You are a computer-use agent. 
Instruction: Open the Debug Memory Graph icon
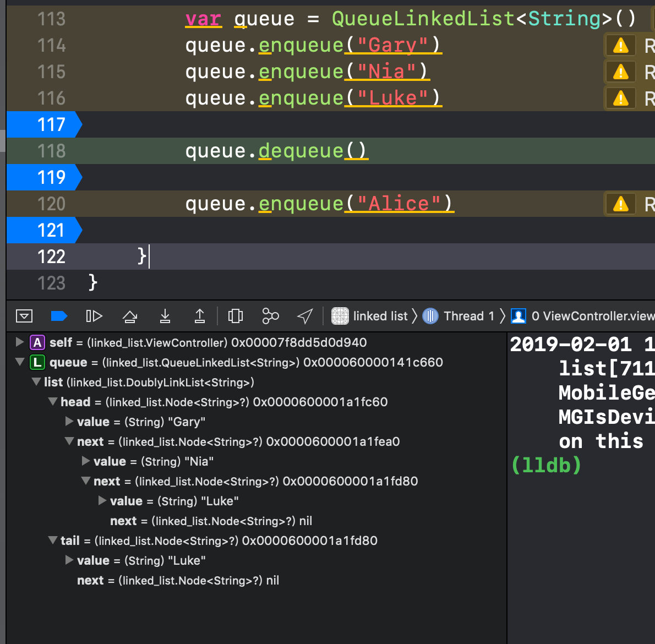[270, 316]
